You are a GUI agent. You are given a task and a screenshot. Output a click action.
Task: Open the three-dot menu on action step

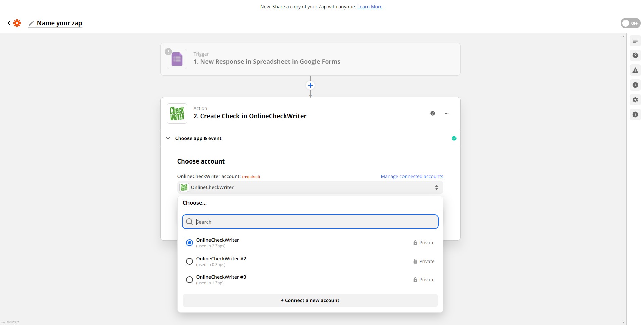click(446, 113)
